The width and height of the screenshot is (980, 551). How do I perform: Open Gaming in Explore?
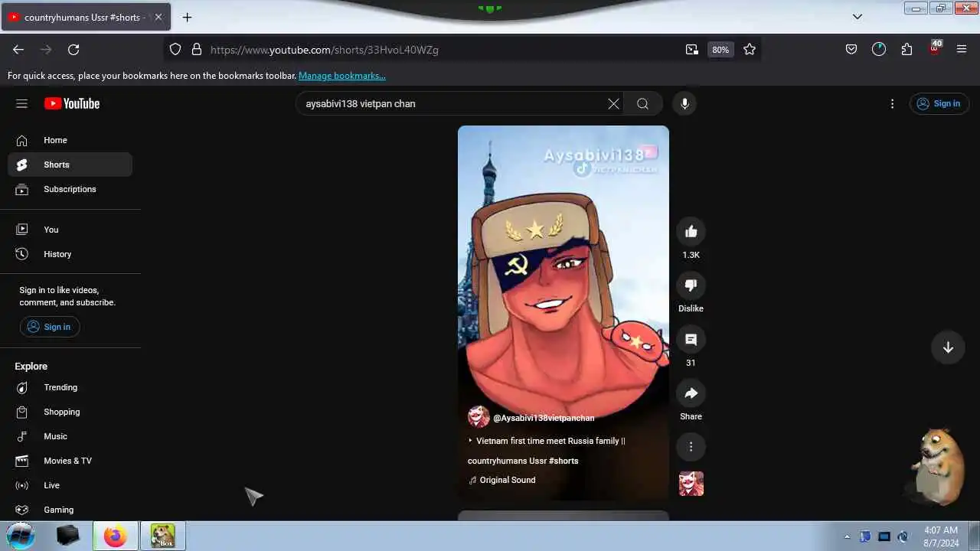70,510
